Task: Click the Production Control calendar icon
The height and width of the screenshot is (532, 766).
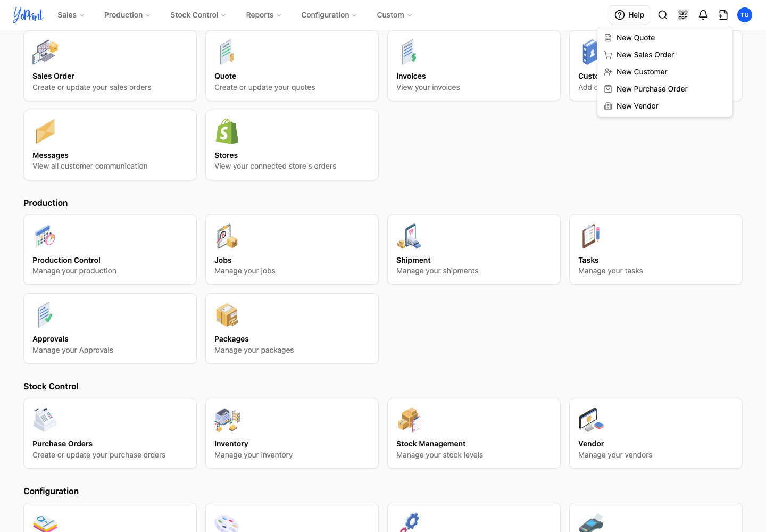Action: (x=45, y=236)
